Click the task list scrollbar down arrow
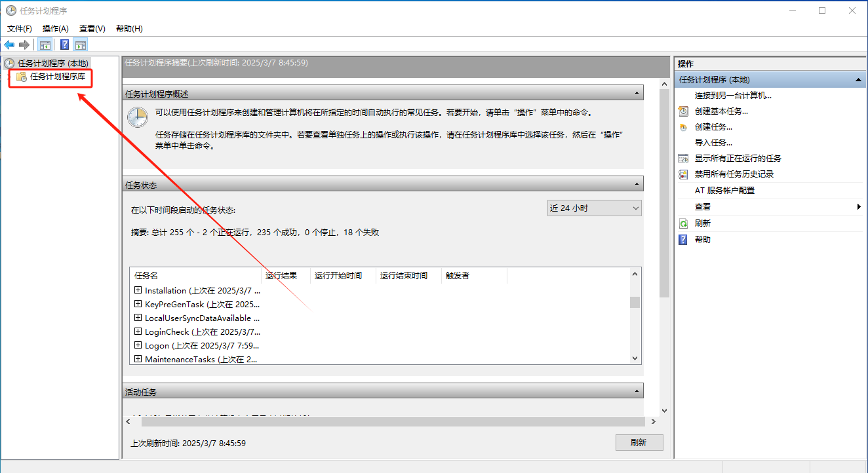The height and width of the screenshot is (473, 868). tap(635, 358)
